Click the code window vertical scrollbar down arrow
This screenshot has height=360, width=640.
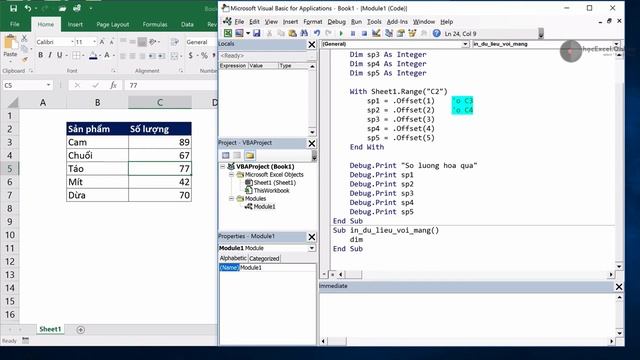click(619, 267)
